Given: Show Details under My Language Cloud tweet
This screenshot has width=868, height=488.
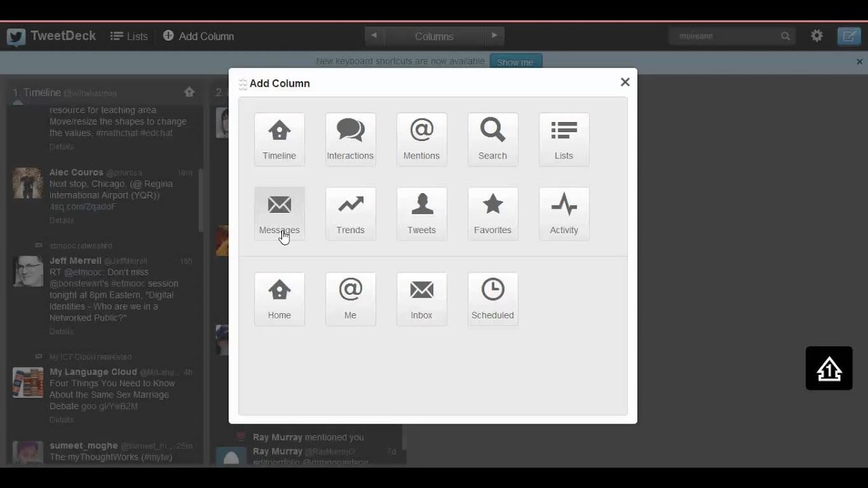Looking at the screenshot, I should point(62,420).
